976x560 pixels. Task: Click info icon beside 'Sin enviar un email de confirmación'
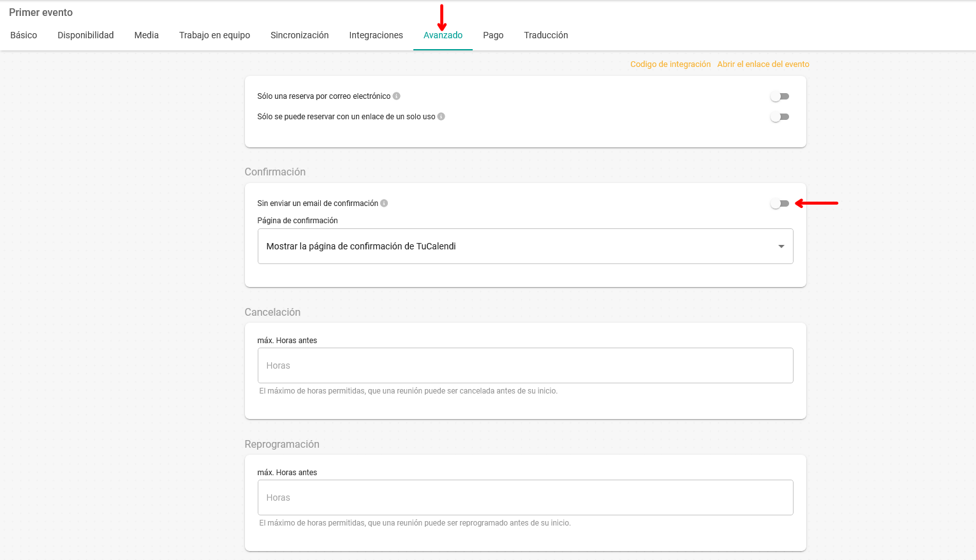(384, 203)
